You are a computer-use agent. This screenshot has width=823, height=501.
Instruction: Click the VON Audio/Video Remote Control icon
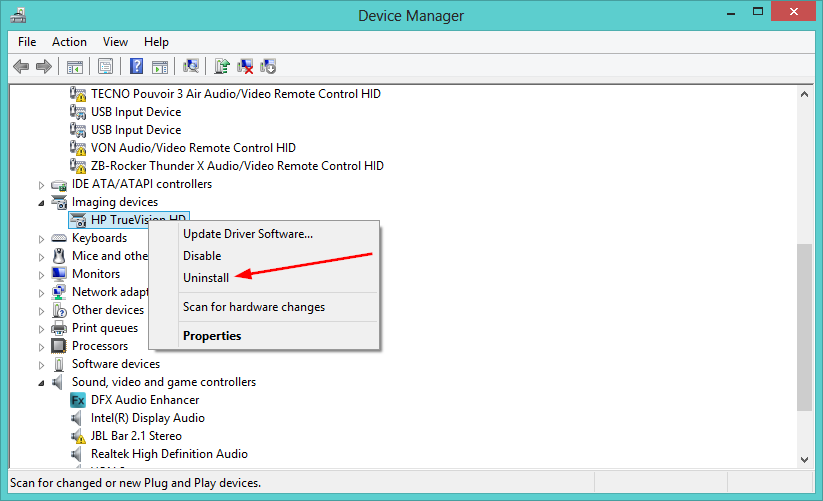(x=78, y=148)
